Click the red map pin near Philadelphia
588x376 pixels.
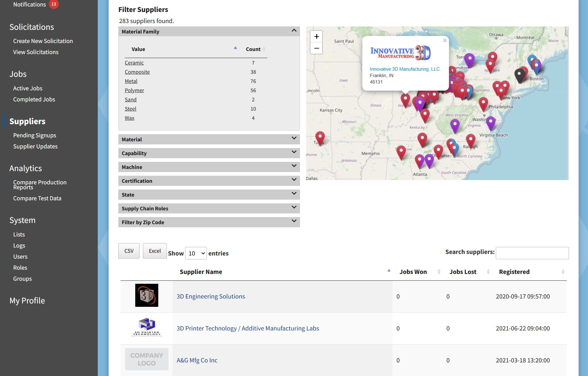click(x=483, y=104)
